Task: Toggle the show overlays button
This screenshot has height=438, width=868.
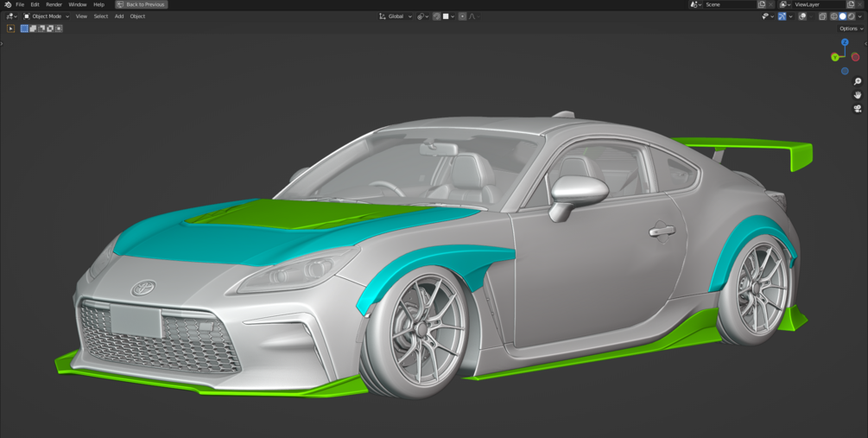Action: [x=802, y=16]
